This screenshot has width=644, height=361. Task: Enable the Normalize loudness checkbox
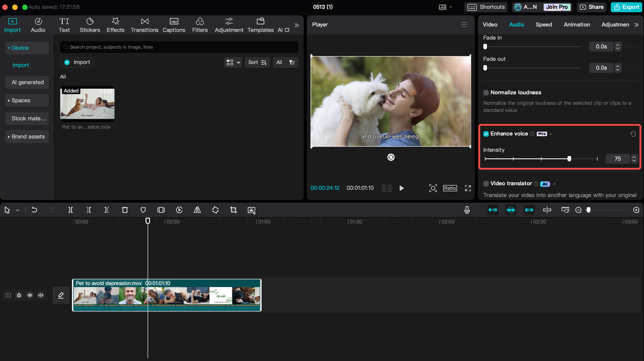(x=486, y=93)
